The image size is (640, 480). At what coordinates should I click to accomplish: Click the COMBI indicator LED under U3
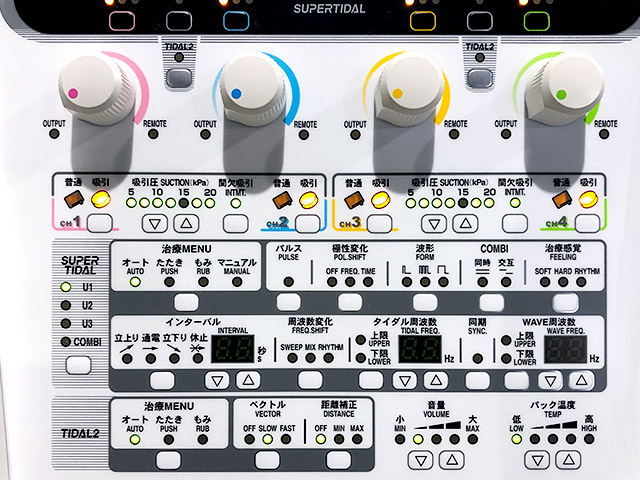66,342
